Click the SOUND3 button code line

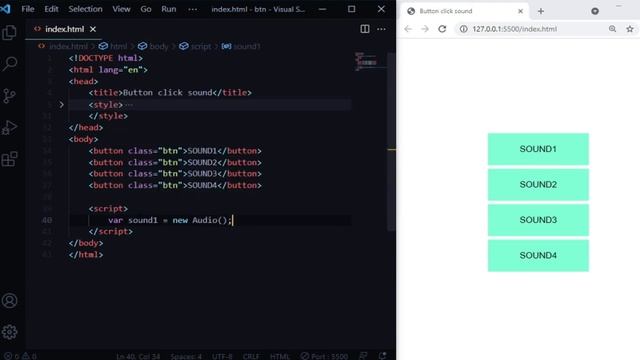pyautogui.click(x=175, y=173)
